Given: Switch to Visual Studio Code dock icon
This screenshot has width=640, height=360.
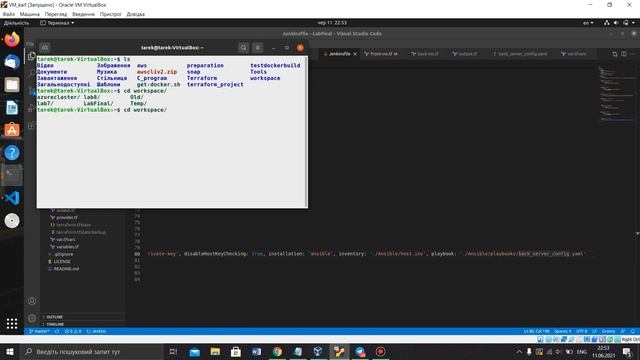Looking at the screenshot, I should click(x=12, y=198).
